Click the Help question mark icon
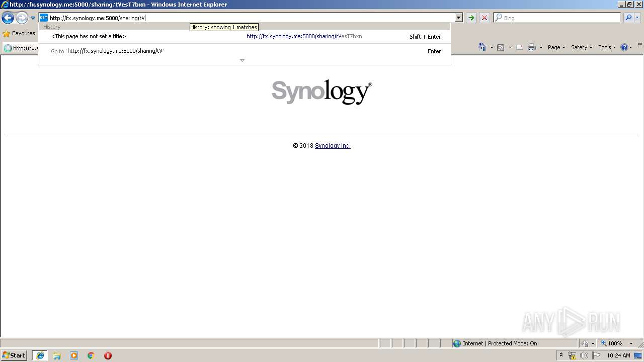 pos(624,47)
